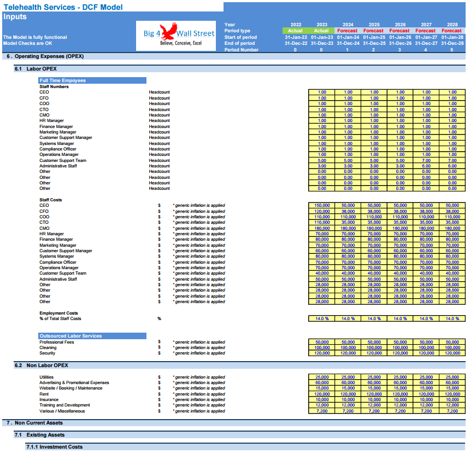Select the title "Telehealth Services - DCF Model"
The image size is (476, 453).
pyautogui.click(x=63, y=7)
